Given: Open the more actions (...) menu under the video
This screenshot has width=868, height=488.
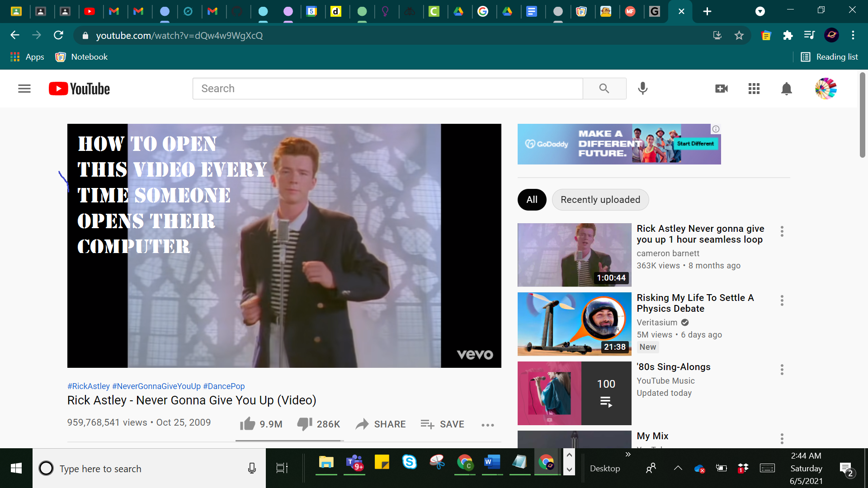Looking at the screenshot, I should point(487,425).
